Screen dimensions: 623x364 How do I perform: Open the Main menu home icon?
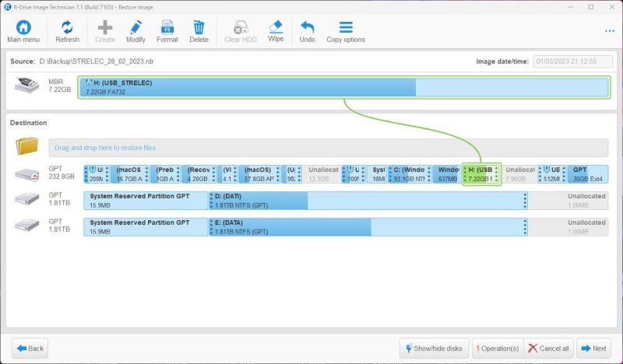tap(23, 28)
